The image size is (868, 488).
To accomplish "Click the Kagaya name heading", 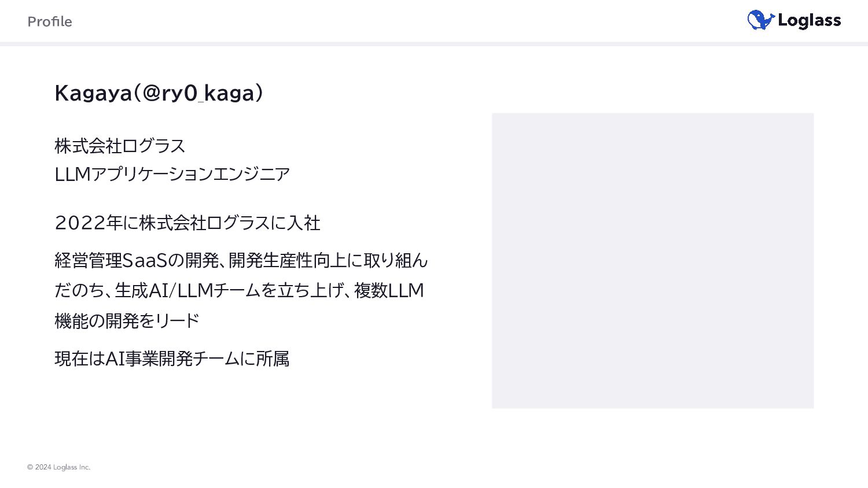I will click(93, 93).
